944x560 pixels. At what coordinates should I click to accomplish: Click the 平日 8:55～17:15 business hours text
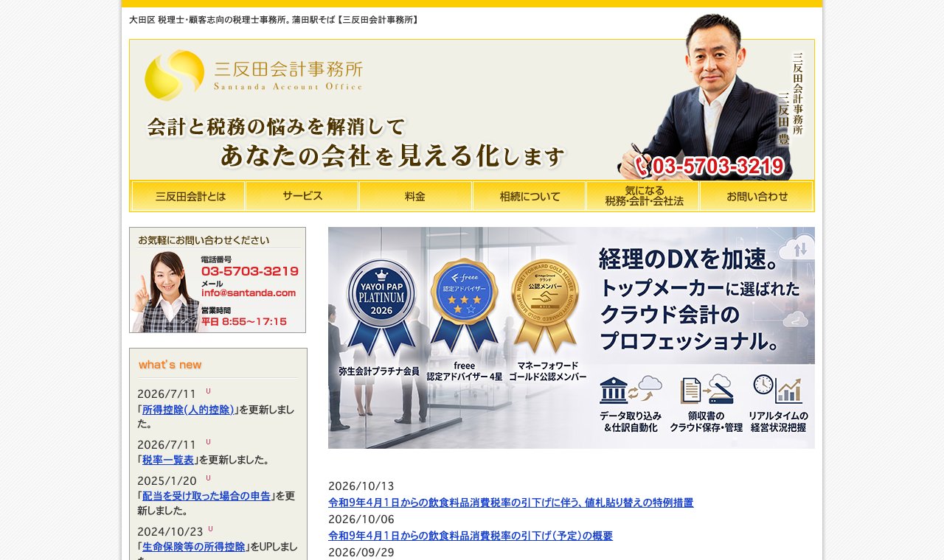(x=244, y=322)
